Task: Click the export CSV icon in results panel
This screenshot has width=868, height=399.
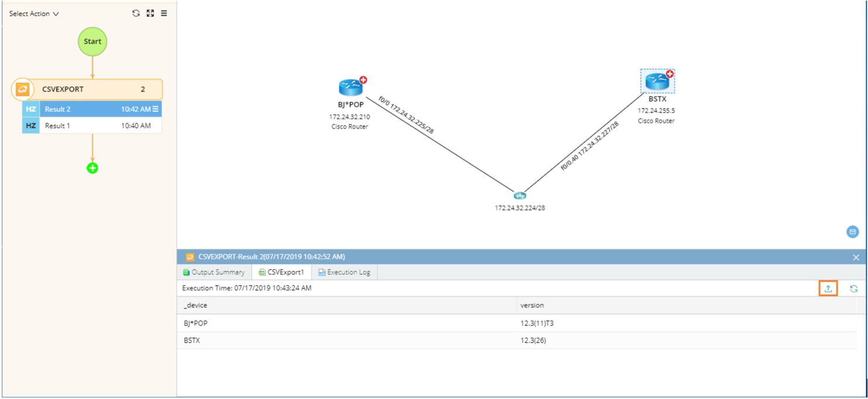Action: point(828,289)
